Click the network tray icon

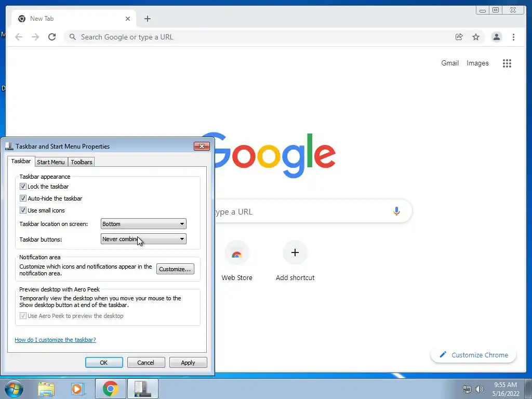[x=467, y=389]
